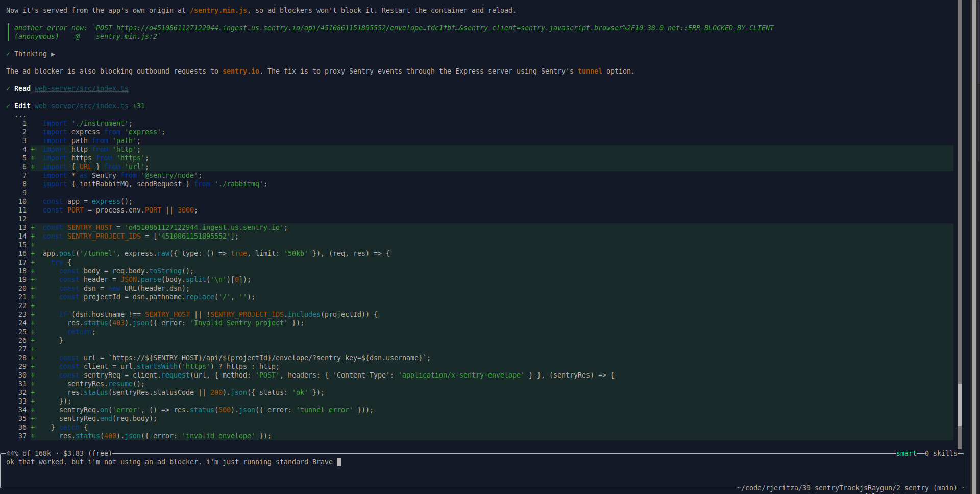This screenshot has width=980, height=494.
Task: Click the highlighted /sentry.min.js path
Action: pos(218,11)
